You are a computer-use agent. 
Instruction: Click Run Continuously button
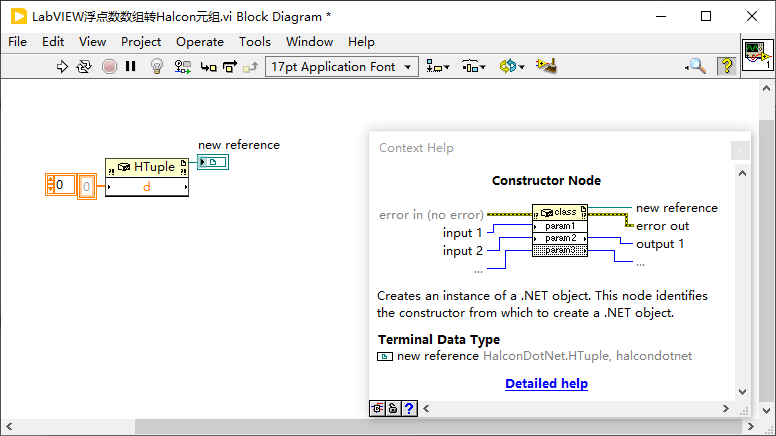click(x=84, y=66)
